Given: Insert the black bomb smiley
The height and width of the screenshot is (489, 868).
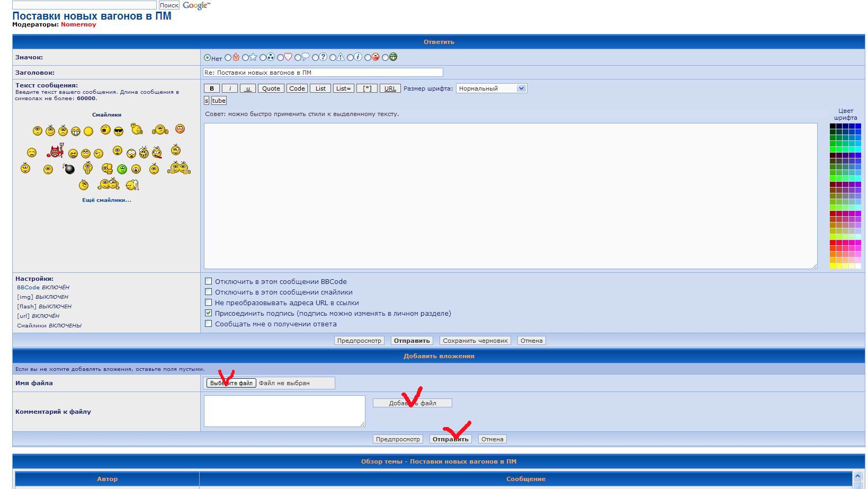Looking at the screenshot, I should click(x=69, y=169).
